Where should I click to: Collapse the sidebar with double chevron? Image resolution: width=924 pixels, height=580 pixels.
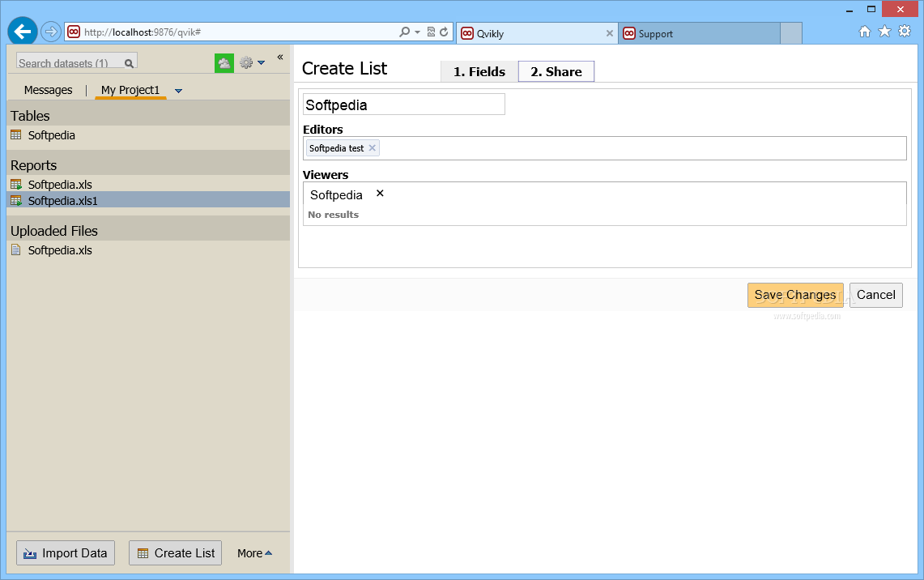coord(280,58)
